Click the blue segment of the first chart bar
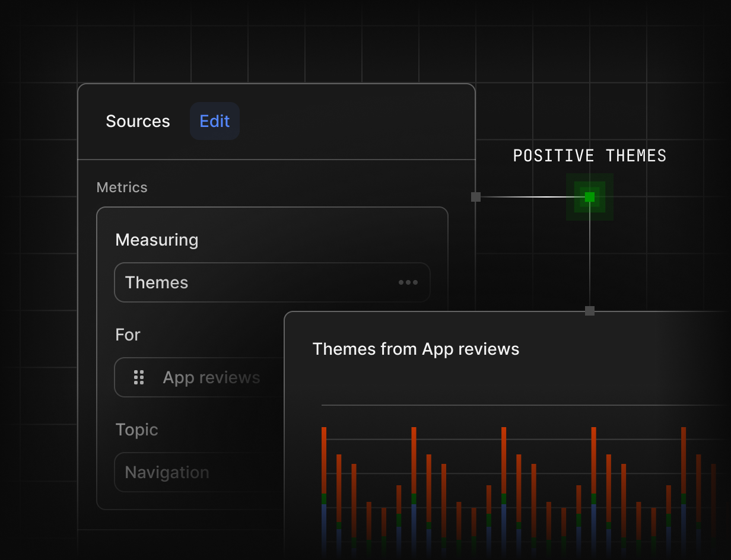Screen dimensions: 731x560 [x=324, y=525]
